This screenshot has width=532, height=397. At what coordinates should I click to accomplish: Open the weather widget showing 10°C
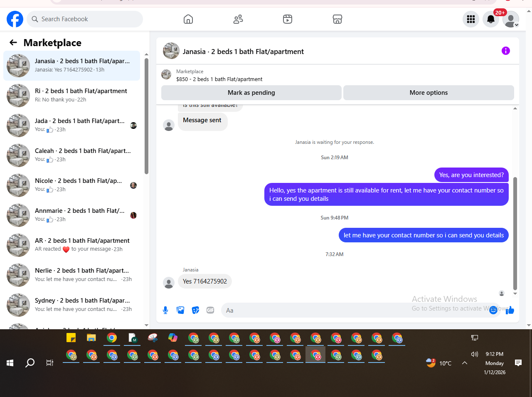pos(439,363)
